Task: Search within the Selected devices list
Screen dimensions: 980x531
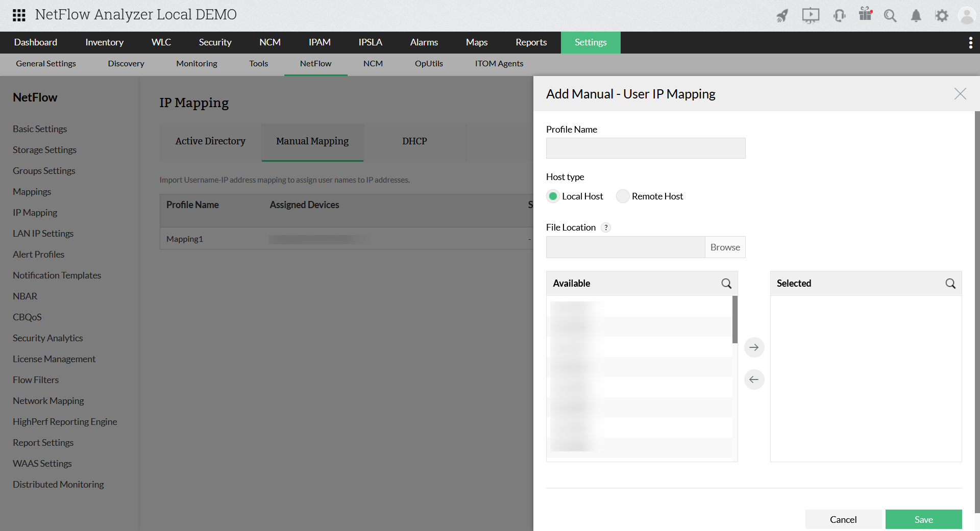Action: tap(950, 284)
